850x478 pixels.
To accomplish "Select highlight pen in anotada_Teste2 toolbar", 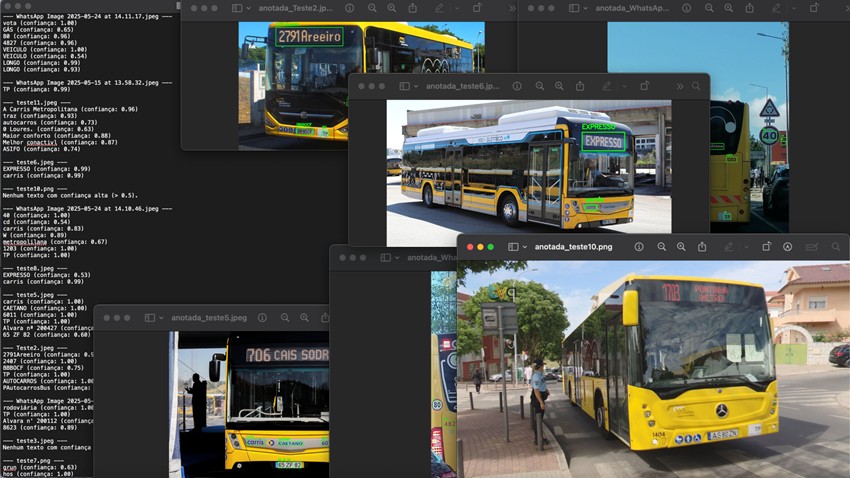I will pyautogui.click(x=439, y=8).
